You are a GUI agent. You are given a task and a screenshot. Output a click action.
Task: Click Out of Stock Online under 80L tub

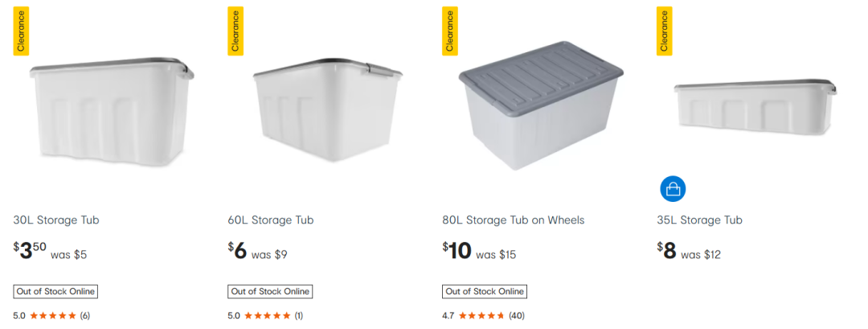[x=485, y=291]
